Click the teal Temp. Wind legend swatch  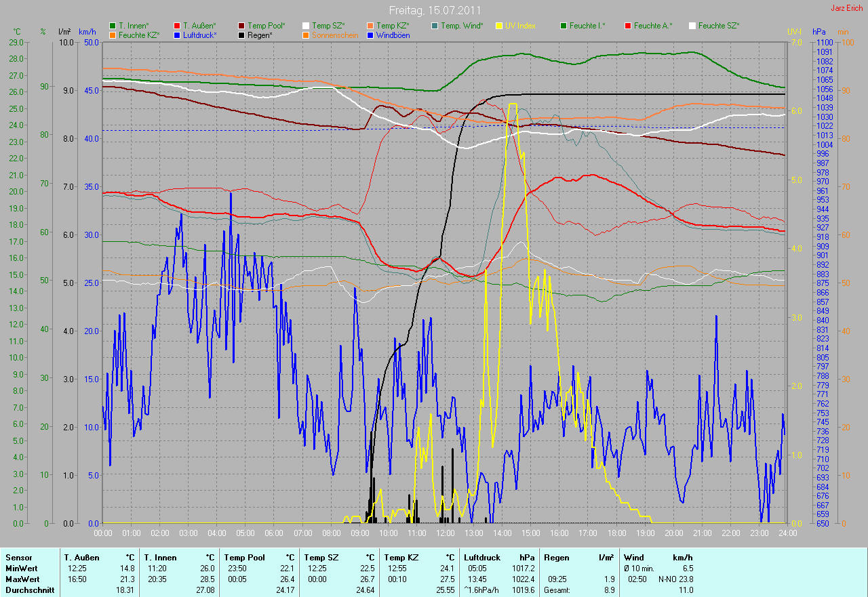[435, 26]
